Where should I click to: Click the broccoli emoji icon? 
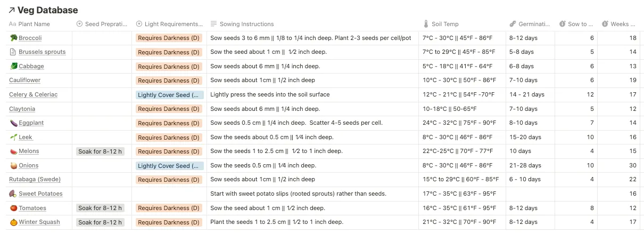13,38
